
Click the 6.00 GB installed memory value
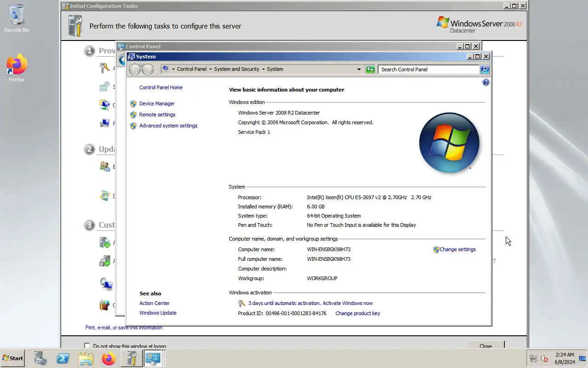coord(316,207)
